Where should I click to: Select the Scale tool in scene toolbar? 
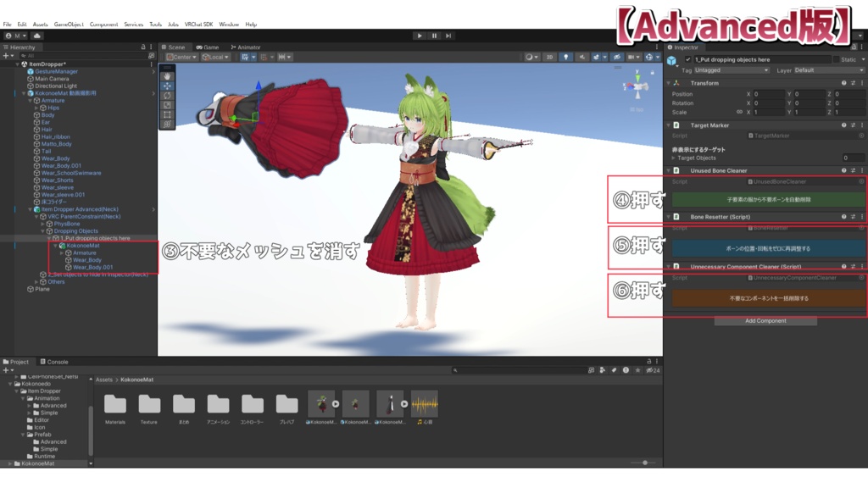pos(167,104)
